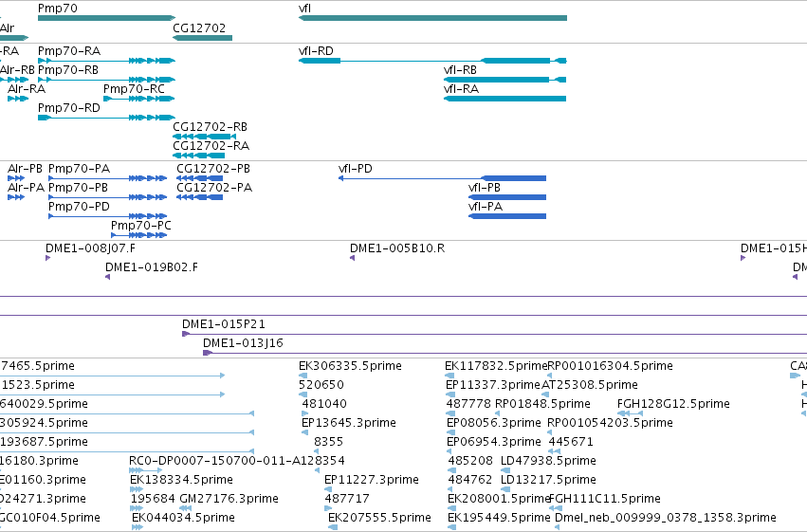Select the Pmp70-PC protein glyph

coord(139,235)
